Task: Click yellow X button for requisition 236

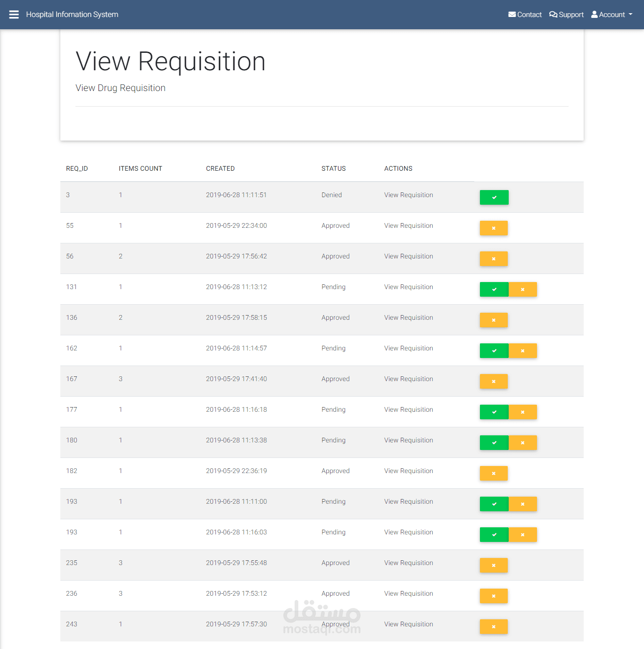Action: (494, 596)
